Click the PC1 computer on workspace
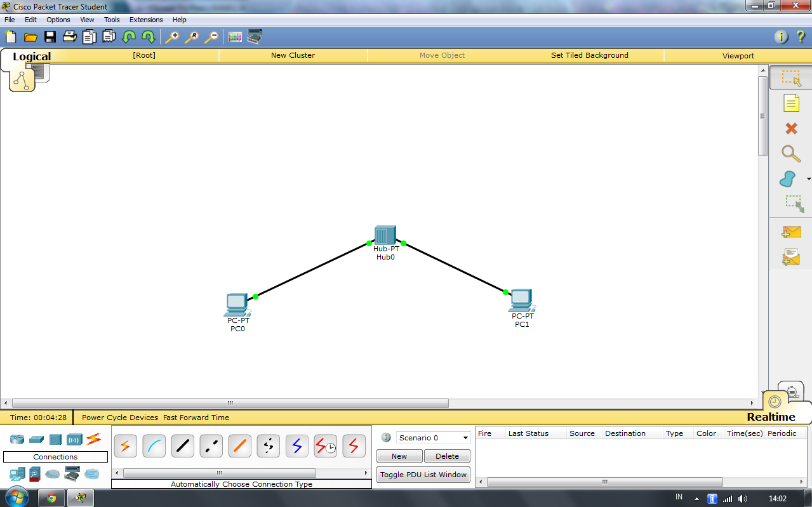 522,301
